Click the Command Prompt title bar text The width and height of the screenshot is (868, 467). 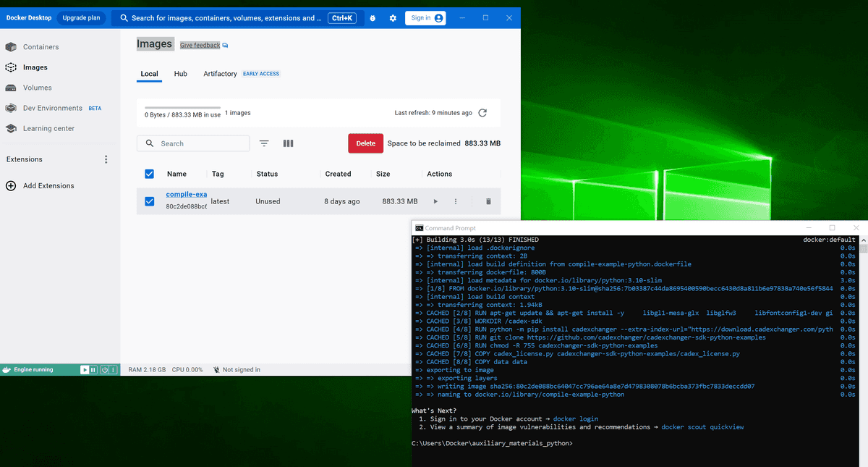point(451,228)
